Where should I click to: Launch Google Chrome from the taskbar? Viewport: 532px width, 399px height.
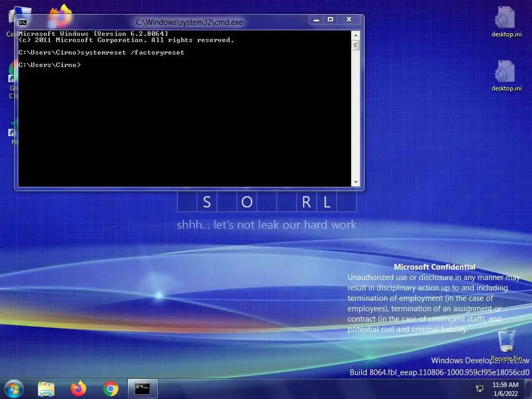click(111, 389)
